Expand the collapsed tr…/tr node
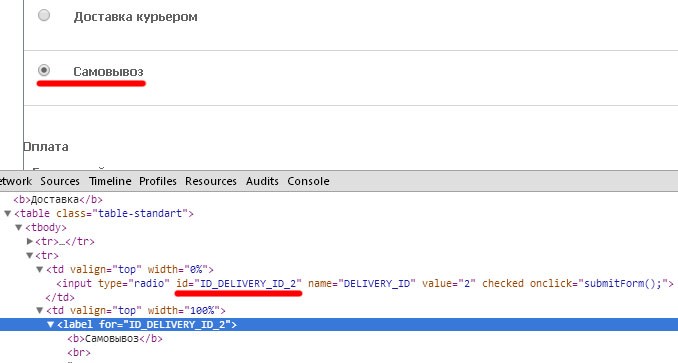Image resolution: width=678 pixels, height=363 pixels. (30, 241)
